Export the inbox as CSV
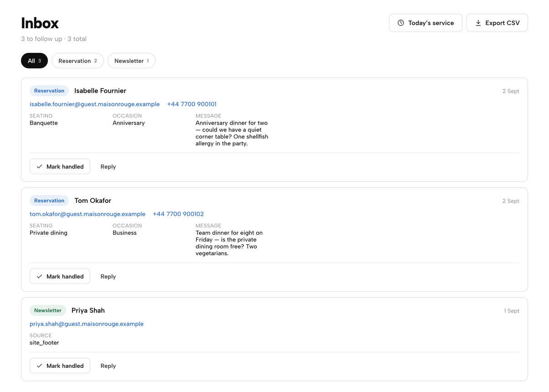Viewport: 549px width, 392px height. click(497, 23)
